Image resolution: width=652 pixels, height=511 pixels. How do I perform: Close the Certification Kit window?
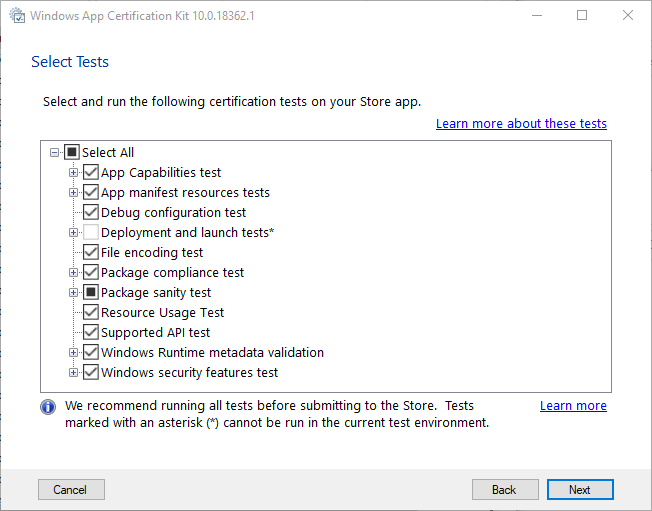tap(627, 15)
